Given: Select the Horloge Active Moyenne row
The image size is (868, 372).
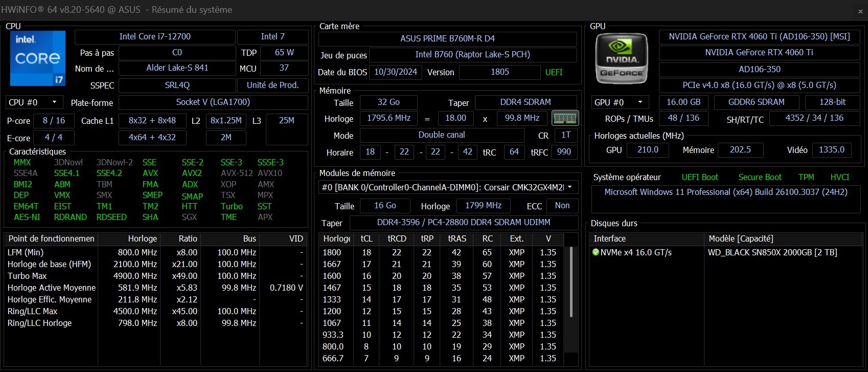Looking at the screenshot, I should tap(155, 288).
